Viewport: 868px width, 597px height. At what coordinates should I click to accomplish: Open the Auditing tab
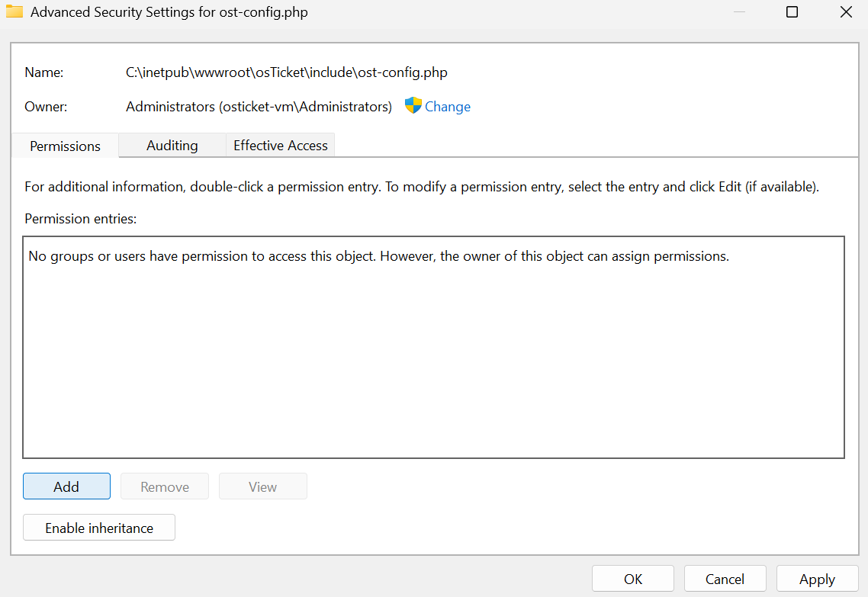pos(172,145)
